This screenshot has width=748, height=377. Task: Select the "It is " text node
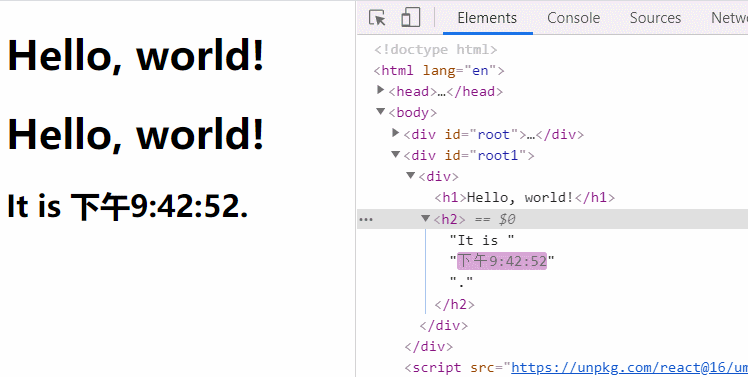(482, 240)
